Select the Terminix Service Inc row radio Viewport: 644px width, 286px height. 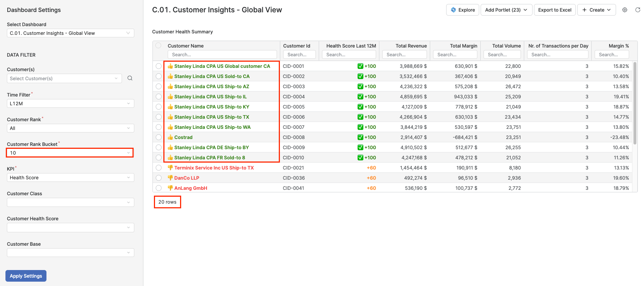pyautogui.click(x=159, y=168)
